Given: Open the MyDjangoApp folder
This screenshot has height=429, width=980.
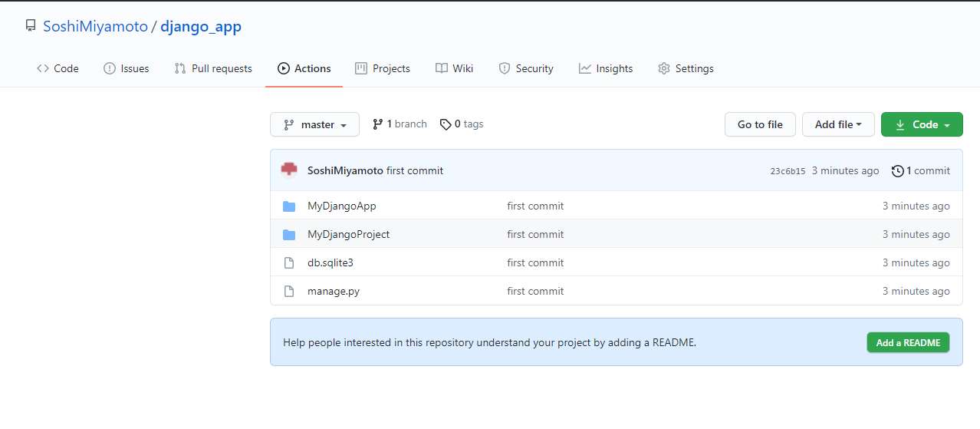Looking at the screenshot, I should [x=341, y=206].
